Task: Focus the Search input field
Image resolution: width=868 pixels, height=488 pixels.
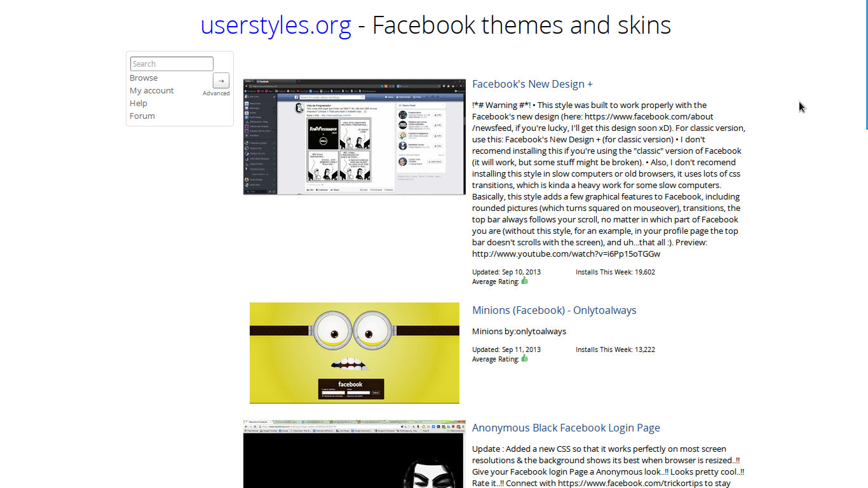Action: click(x=172, y=64)
